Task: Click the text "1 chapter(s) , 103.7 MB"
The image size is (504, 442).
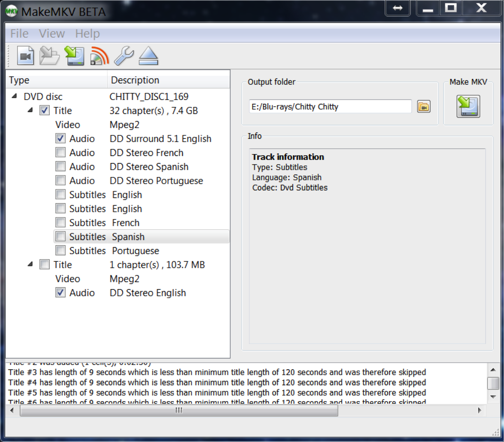Action: [x=157, y=265]
